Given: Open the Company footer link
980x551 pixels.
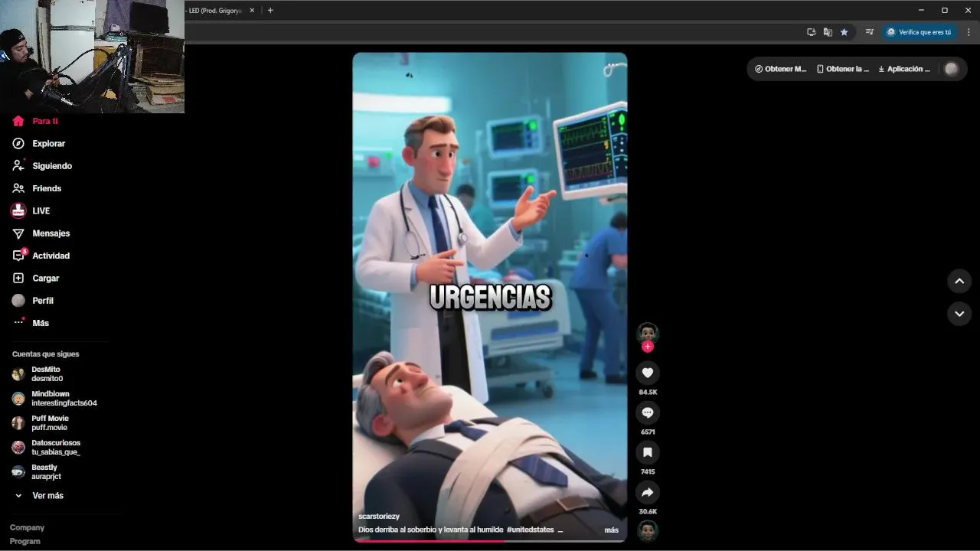Looking at the screenshot, I should click(x=27, y=527).
